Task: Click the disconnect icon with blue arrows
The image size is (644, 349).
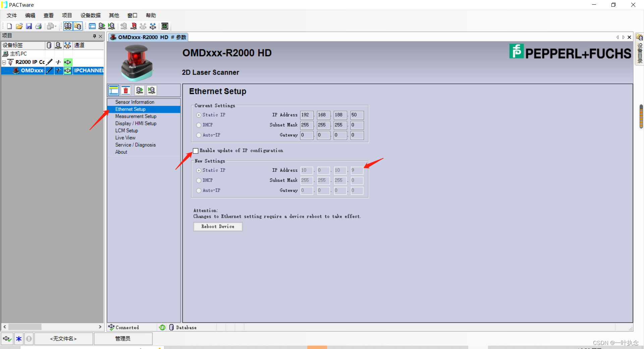Action: (153, 26)
